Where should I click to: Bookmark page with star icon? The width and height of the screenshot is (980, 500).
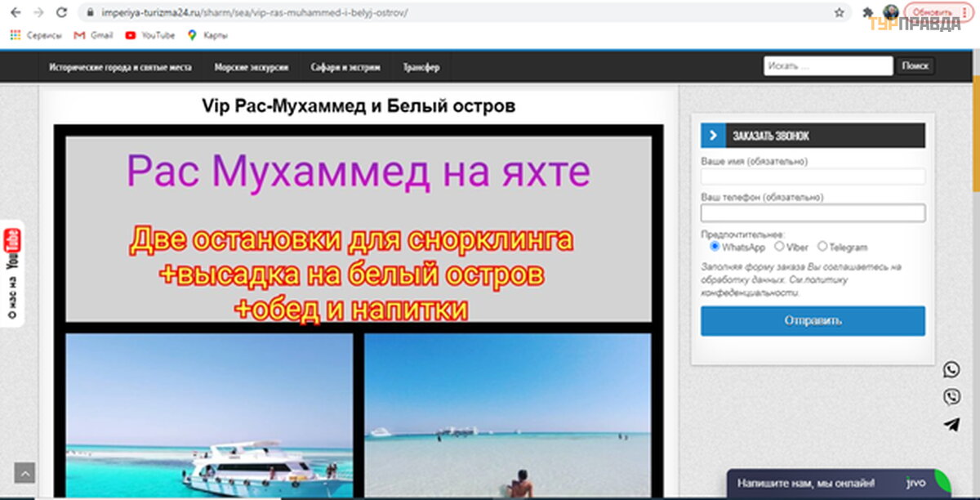839,13
